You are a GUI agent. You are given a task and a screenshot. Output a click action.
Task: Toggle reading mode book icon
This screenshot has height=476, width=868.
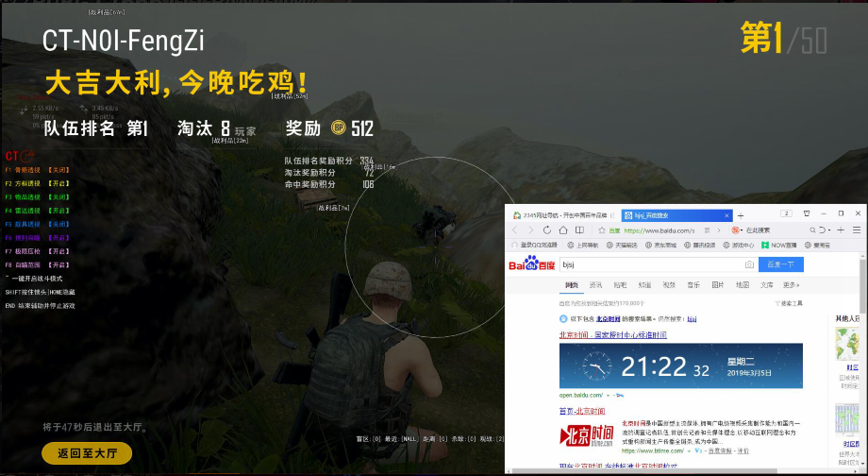[x=579, y=229]
